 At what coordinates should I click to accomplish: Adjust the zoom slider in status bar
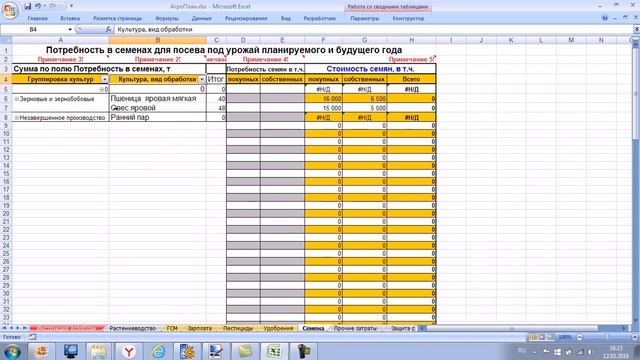coord(607,337)
